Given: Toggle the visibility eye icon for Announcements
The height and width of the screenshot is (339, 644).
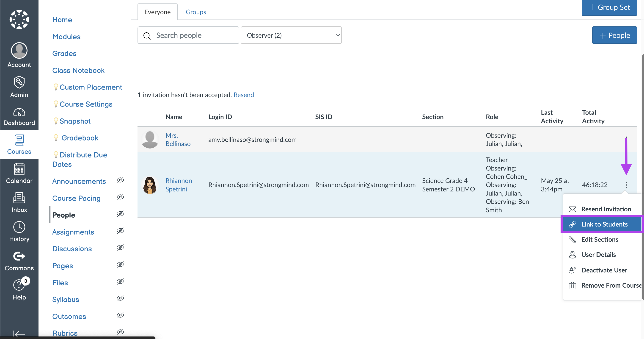Looking at the screenshot, I should click(120, 180).
